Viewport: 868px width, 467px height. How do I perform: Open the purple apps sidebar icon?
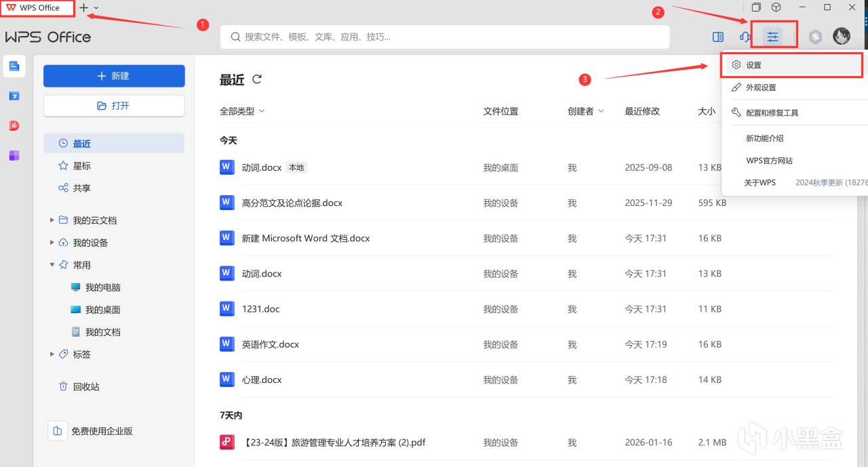point(14,155)
